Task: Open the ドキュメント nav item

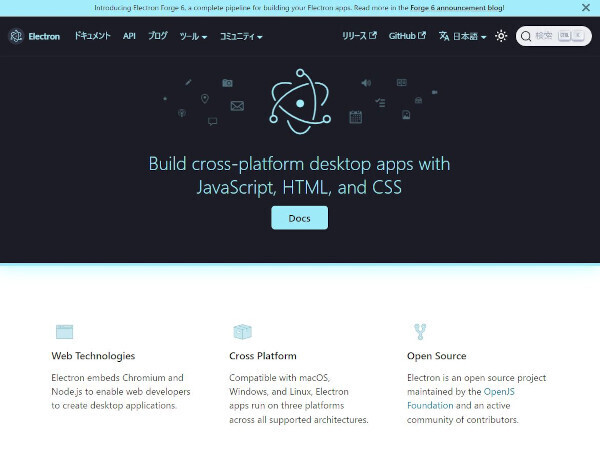Action: 92,36
